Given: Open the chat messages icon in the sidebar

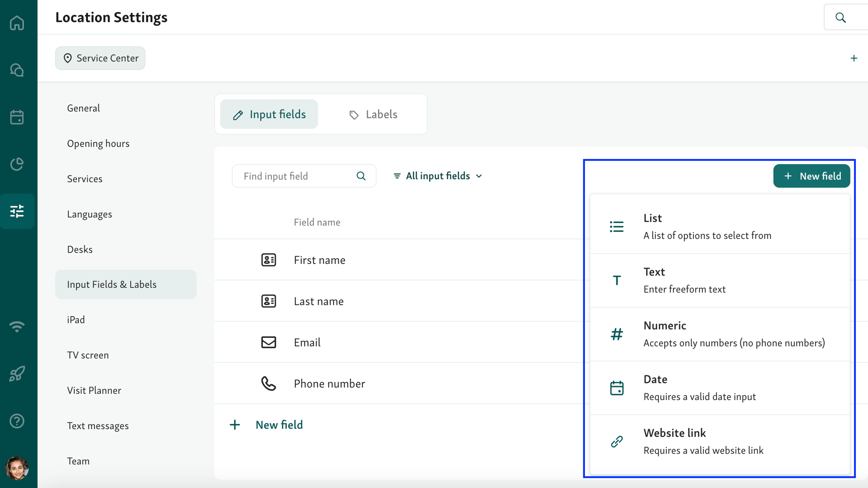Looking at the screenshot, I should (x=17, y=70).
